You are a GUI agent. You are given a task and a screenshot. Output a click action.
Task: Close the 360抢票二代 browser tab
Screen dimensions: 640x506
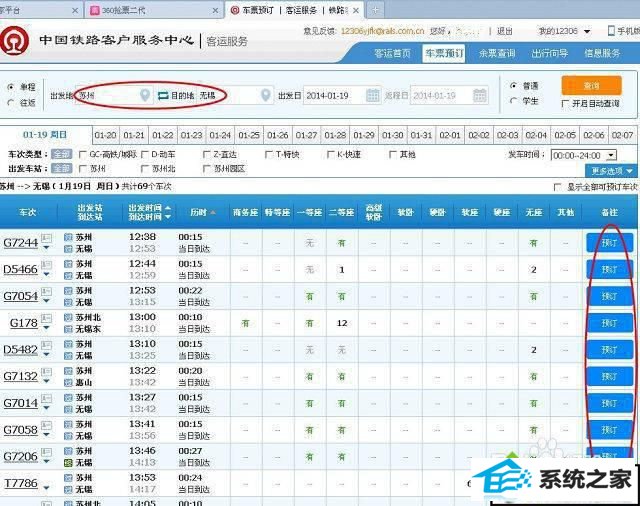pos(215,11)
